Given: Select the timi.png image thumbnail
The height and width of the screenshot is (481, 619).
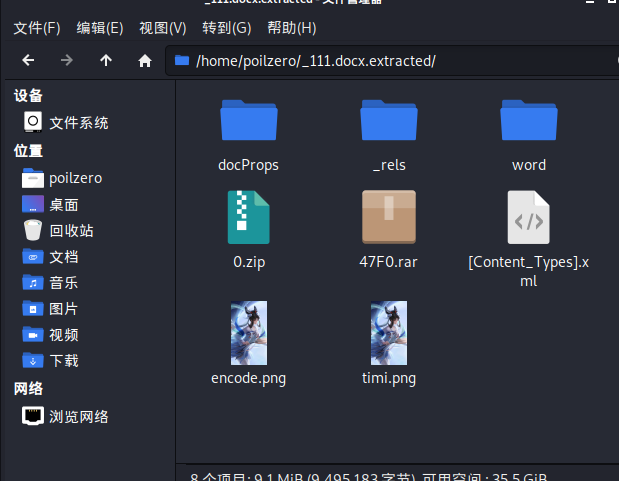Looking at the screenshot, I should [388, 333].
